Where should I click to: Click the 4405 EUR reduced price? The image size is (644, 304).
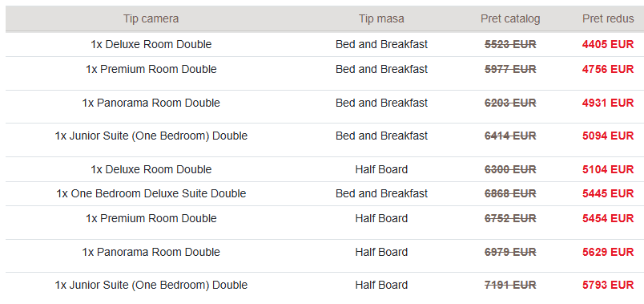point(608,44)
